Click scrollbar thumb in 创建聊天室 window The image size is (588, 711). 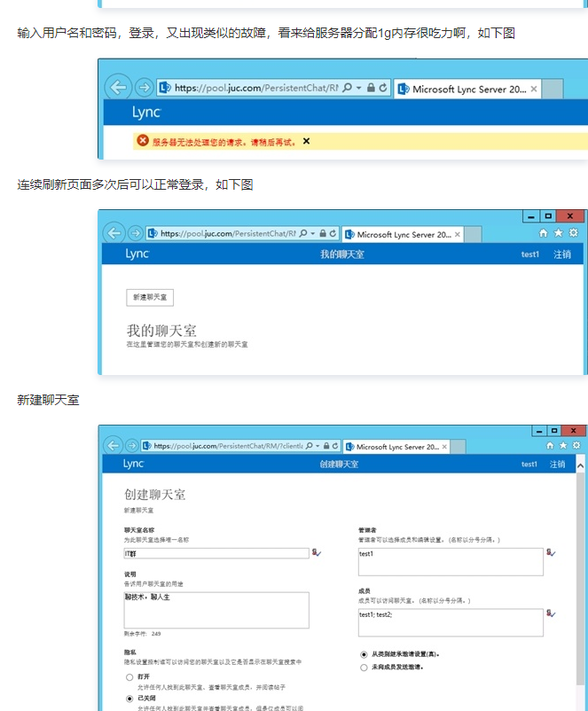[x=580, y=579]
